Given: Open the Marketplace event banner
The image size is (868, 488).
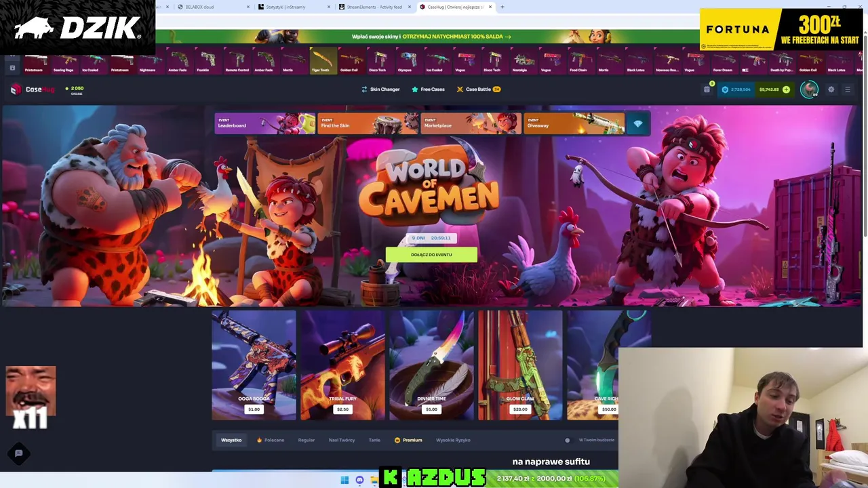Looking at the screenshot, I should (471, 123).
